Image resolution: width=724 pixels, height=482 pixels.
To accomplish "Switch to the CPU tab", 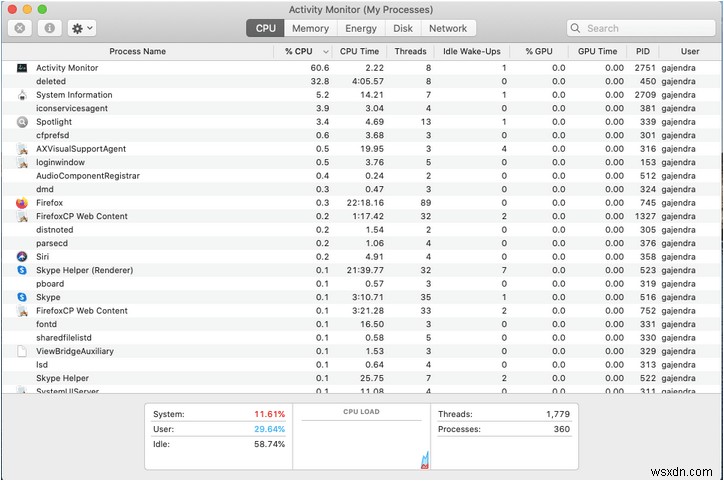I will coord(265,29).
